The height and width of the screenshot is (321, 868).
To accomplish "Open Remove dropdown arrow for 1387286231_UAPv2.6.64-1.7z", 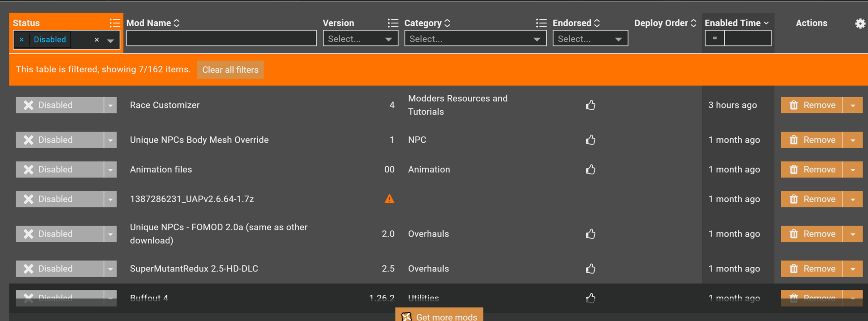I will pos(853,199).
